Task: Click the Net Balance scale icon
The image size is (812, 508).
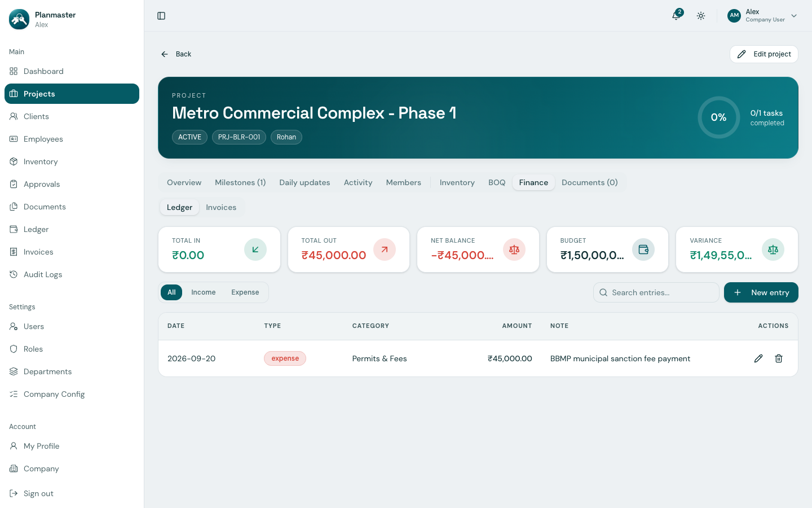Action: [x=514, y=249]
